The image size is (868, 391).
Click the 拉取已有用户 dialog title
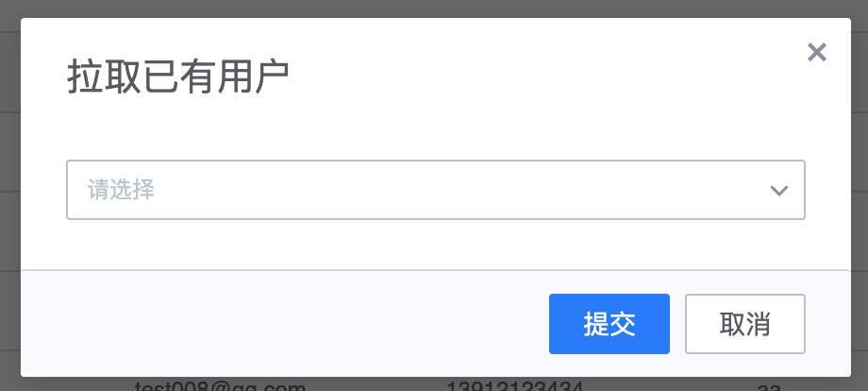[178, 77]
